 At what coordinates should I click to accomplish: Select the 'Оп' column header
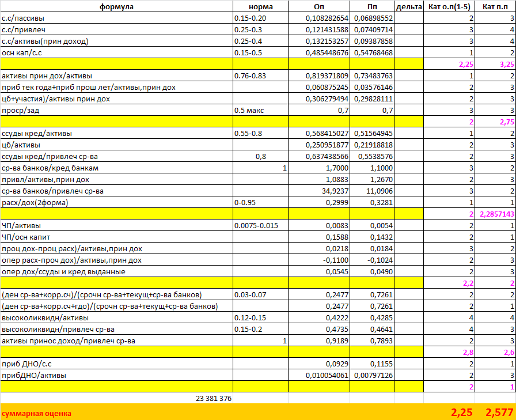(319, 6)
